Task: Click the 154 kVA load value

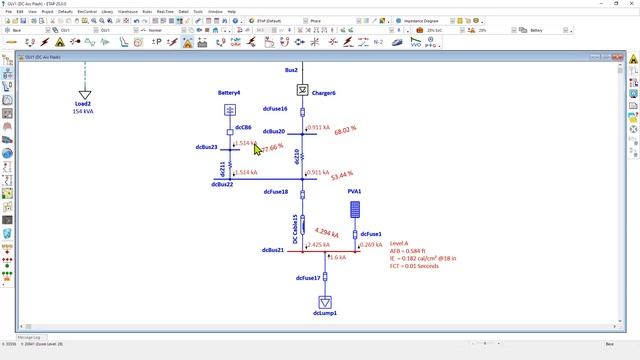Action: (x=83, y=111)
